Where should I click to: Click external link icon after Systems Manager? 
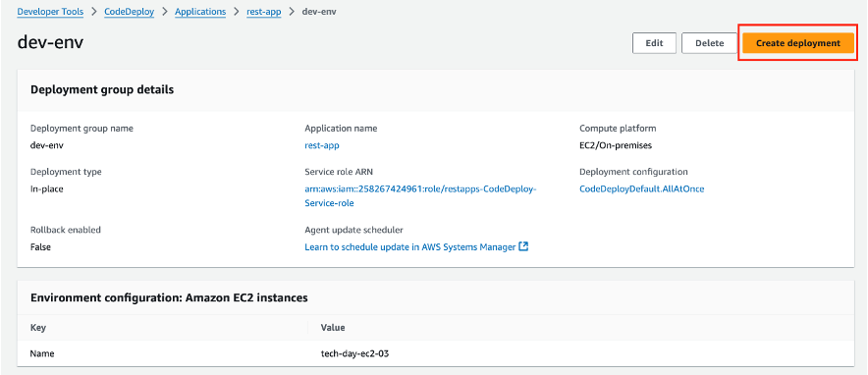pyautogui.click(x=523, y=246)
